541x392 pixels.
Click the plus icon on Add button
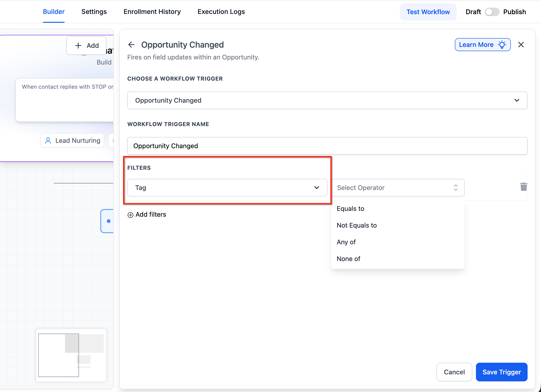(78, 46)
